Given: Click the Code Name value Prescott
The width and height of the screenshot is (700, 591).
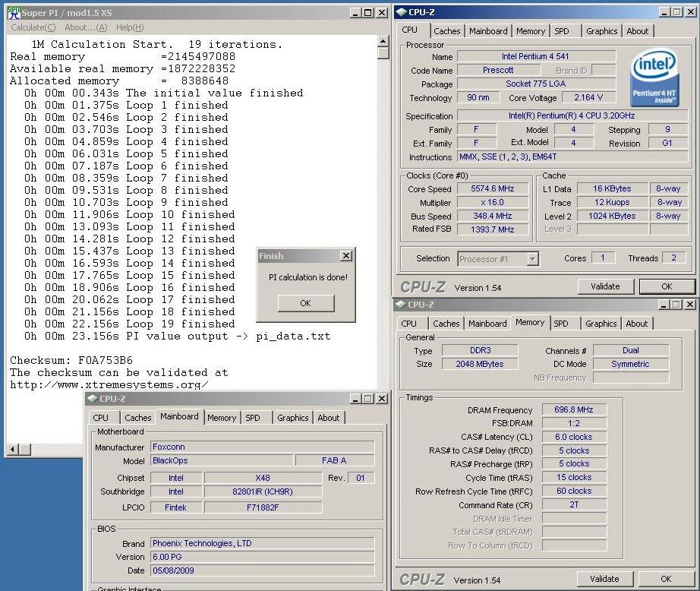Looking at the screenshot, I should (x=499, y=70).
